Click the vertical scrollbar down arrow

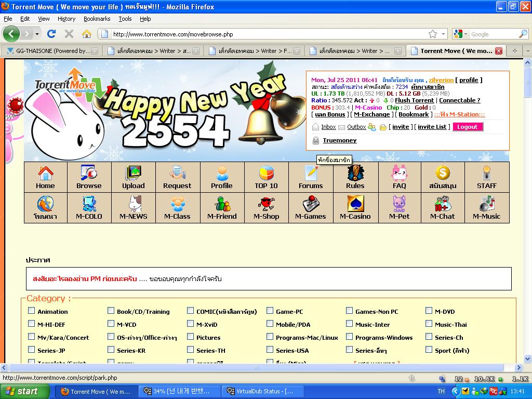pos(527,358)
